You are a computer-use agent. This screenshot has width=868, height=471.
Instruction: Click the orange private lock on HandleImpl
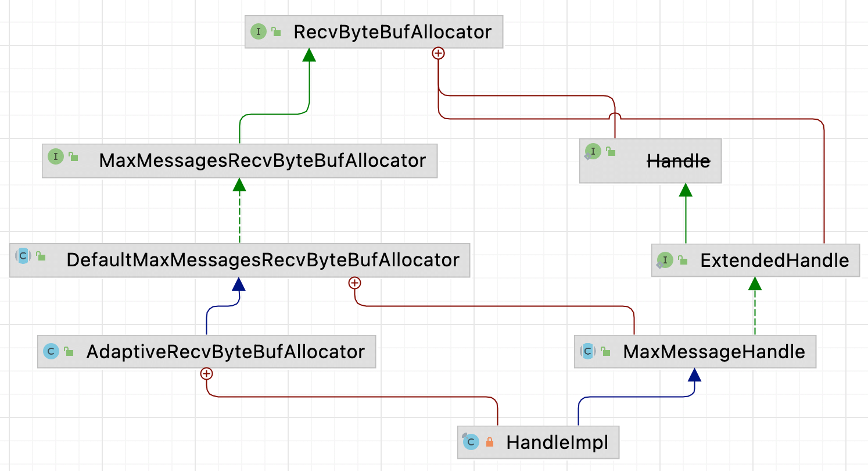[x=489, y=443]
